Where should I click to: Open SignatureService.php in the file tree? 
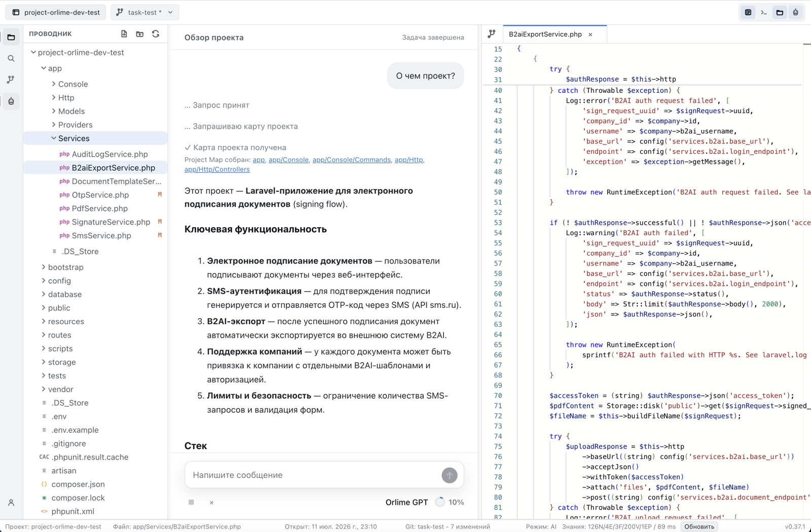tap(96, 222)
